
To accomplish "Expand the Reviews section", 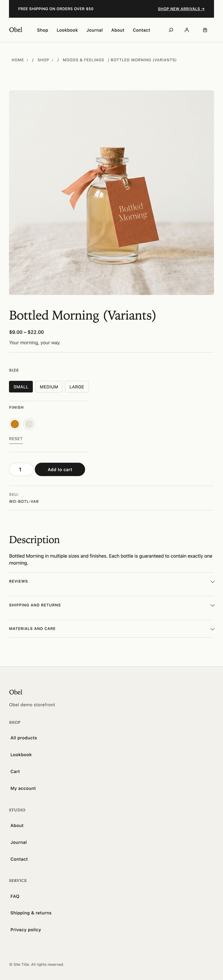I will (111, 581).
